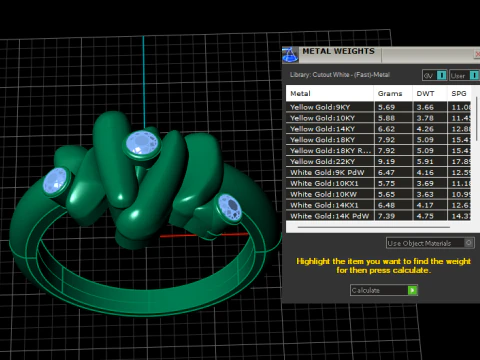Click the green arrow on Calculate
Viewport: 480px width, 360px height.
pos(413,290)
